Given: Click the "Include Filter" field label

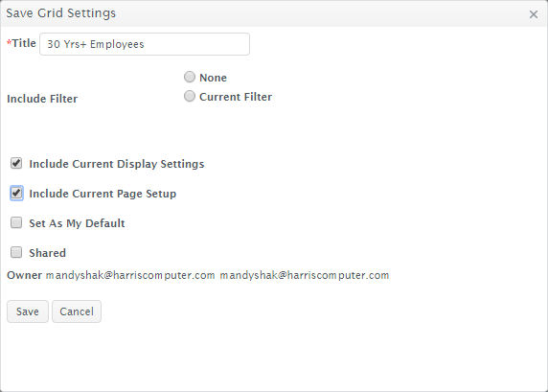Looking at the screenshot, I should point(42,99).
